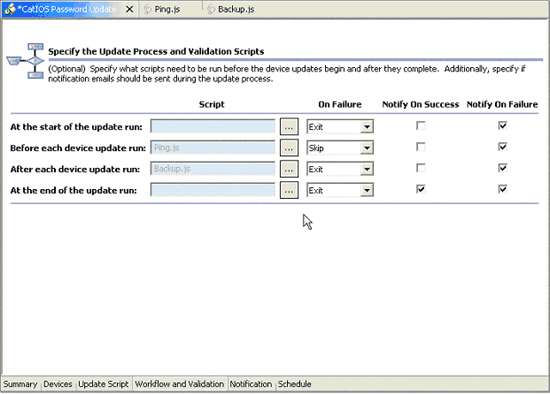This screenshot has width=550, height=394.
Task: Open the Devices bottom tab
Action: [x=58, y=384]
